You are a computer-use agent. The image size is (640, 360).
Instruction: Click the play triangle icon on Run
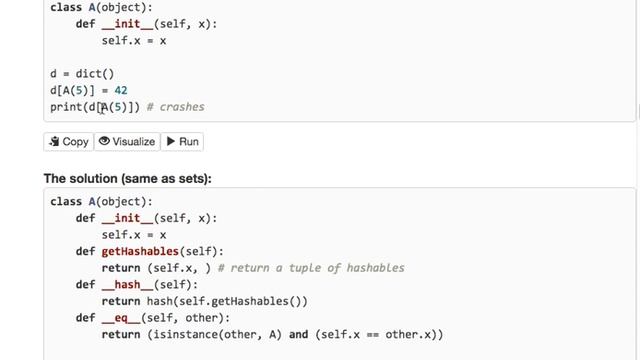tap(171, 141)
